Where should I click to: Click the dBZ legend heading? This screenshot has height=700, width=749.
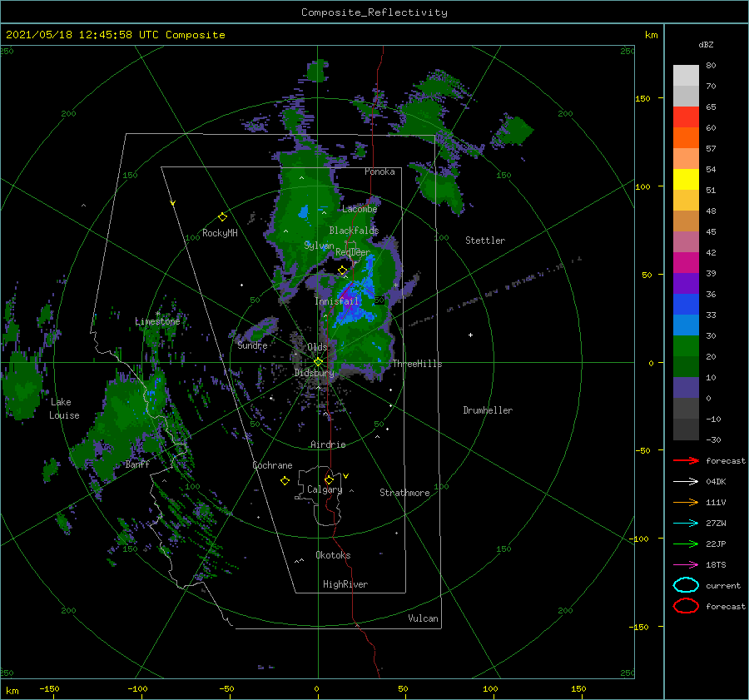tap(706, 44)
